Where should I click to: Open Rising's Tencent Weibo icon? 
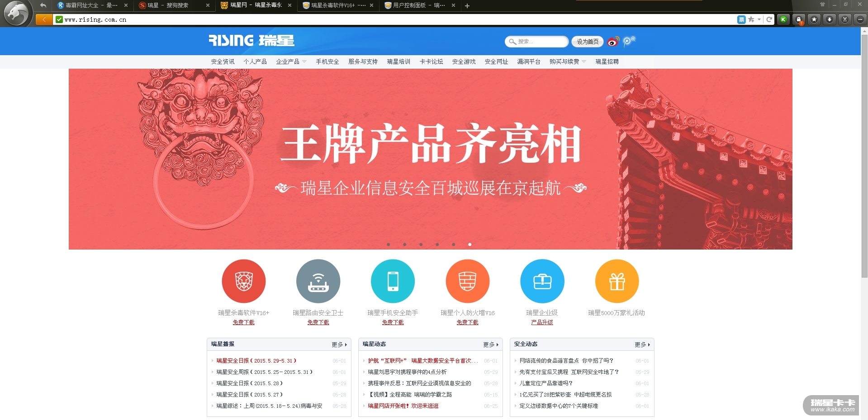tap(629, 41)
